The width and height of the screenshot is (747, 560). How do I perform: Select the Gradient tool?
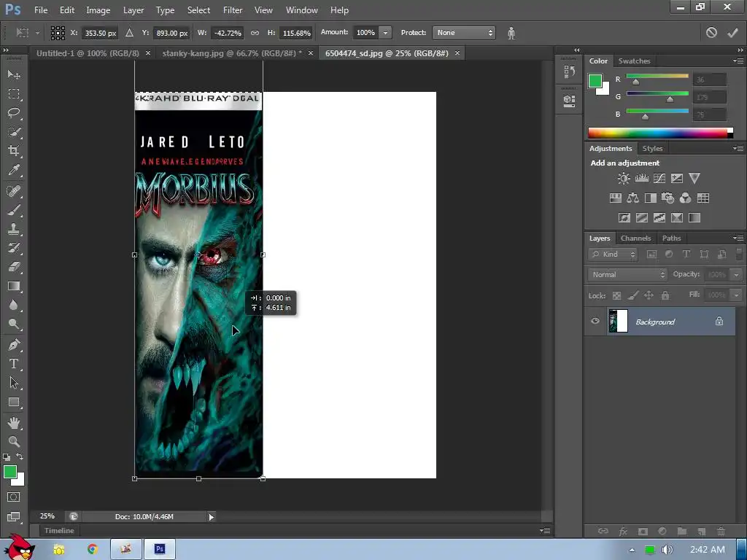click(x=14, y=286)
